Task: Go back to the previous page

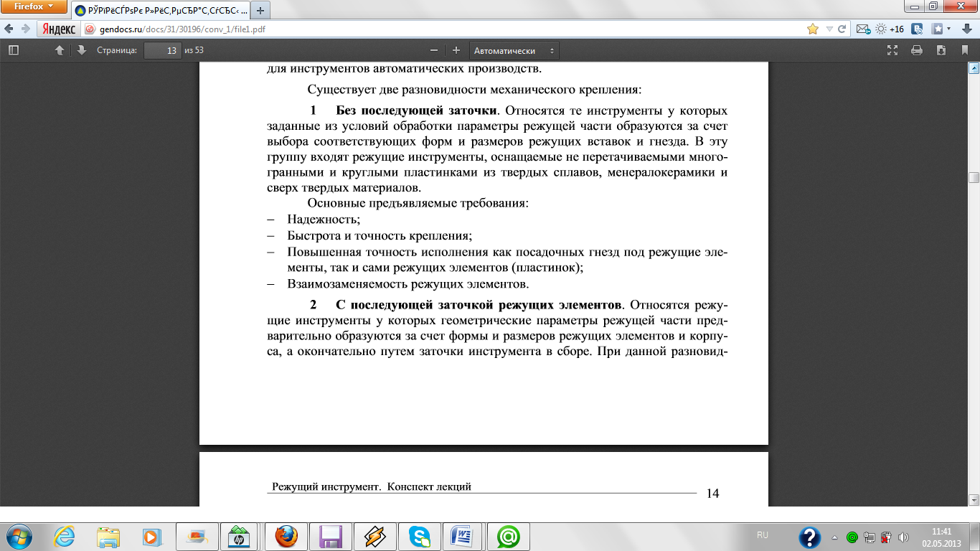Action: [9, 29]
